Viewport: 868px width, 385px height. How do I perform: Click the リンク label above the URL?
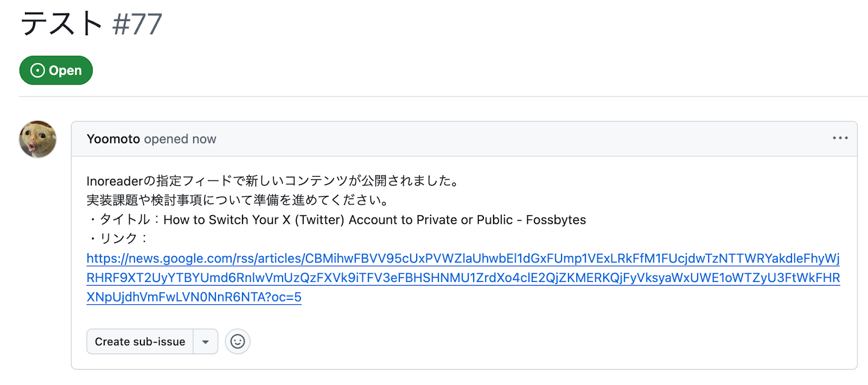tap(119, 239)
